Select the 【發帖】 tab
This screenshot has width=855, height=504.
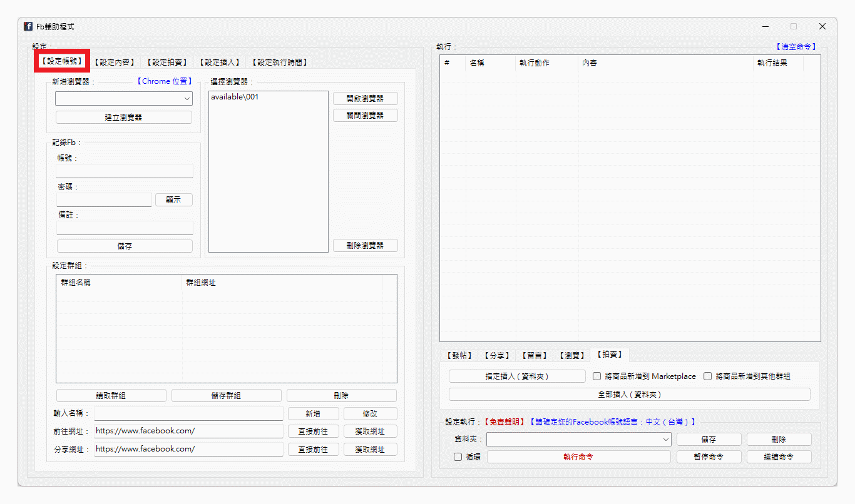pos(458,355)
